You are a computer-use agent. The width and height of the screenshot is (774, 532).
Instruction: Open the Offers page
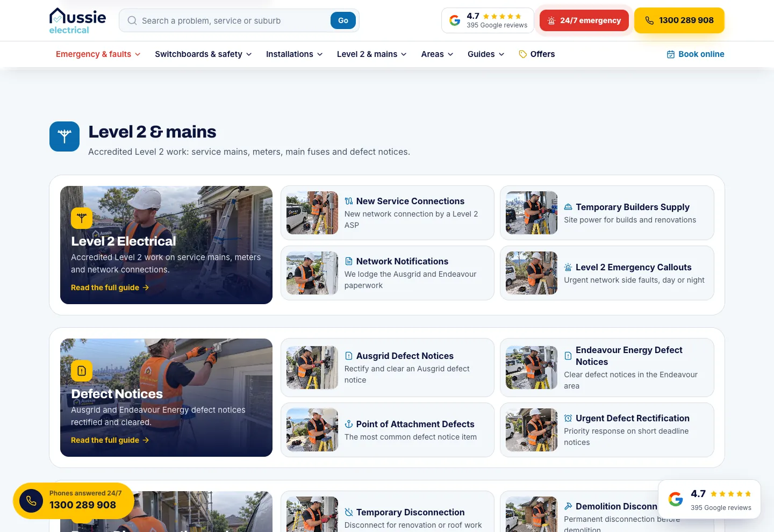point(536,54)
